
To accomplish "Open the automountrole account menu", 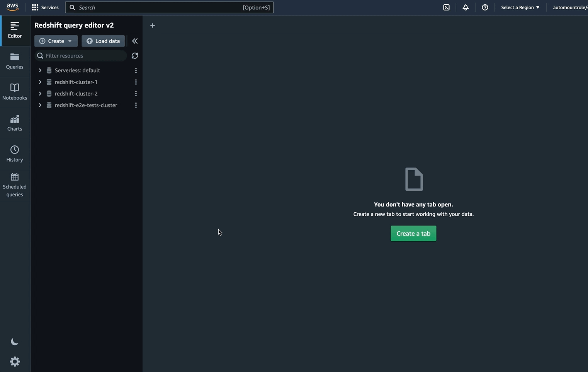I will click(570, 7).
